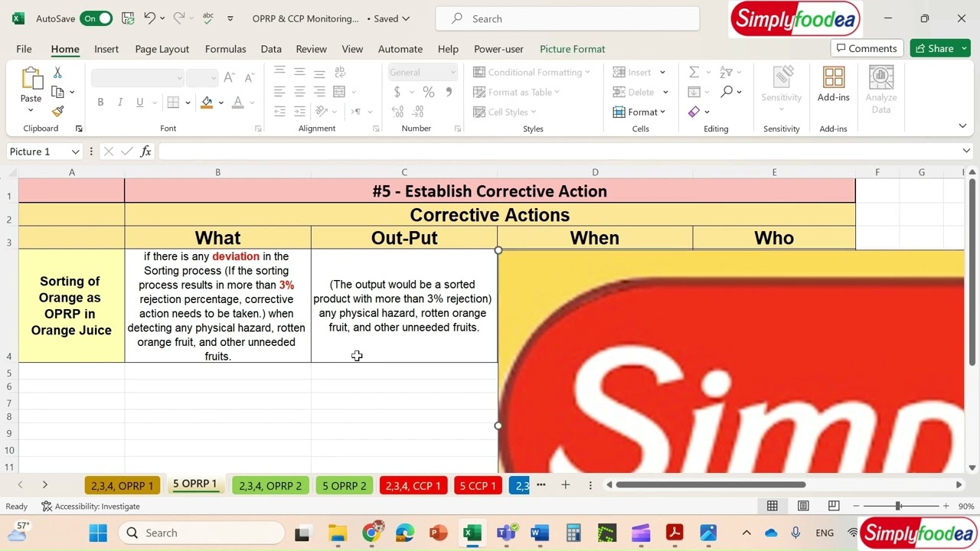Expand the Paste options arrow
Screen dimensions: 980x551
point(31,110)
